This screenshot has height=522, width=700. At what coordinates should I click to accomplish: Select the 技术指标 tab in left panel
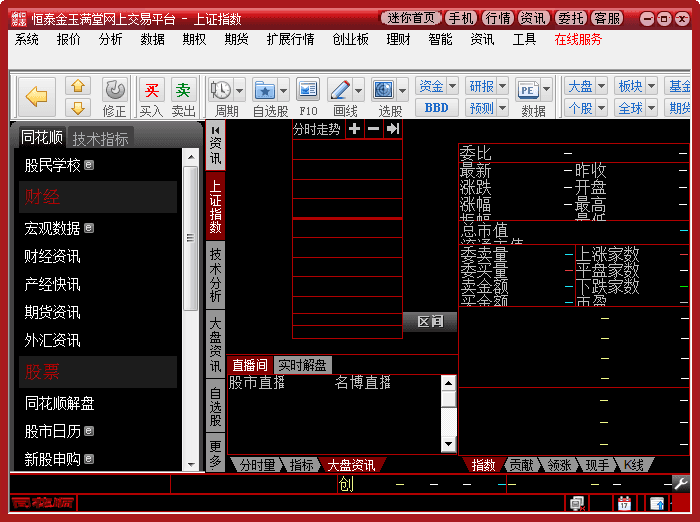tap(100, 138)
